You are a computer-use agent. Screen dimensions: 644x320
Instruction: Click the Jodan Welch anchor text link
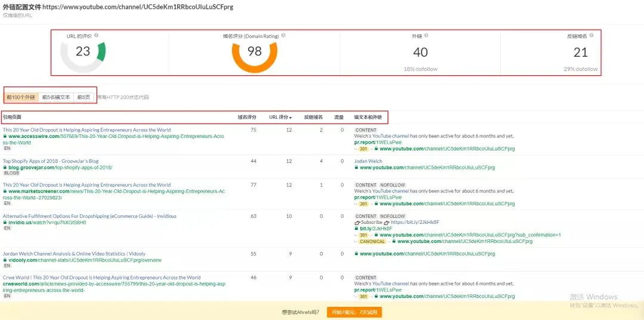(369, 161)
